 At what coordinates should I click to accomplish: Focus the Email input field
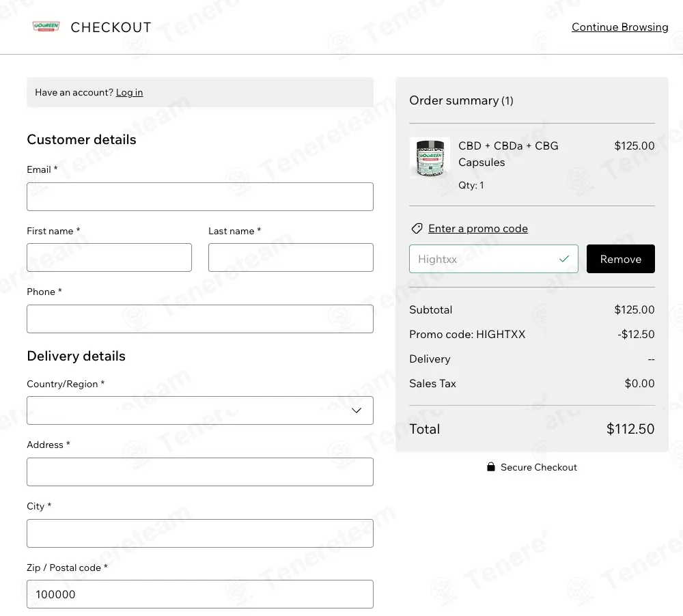click(200, 197)
